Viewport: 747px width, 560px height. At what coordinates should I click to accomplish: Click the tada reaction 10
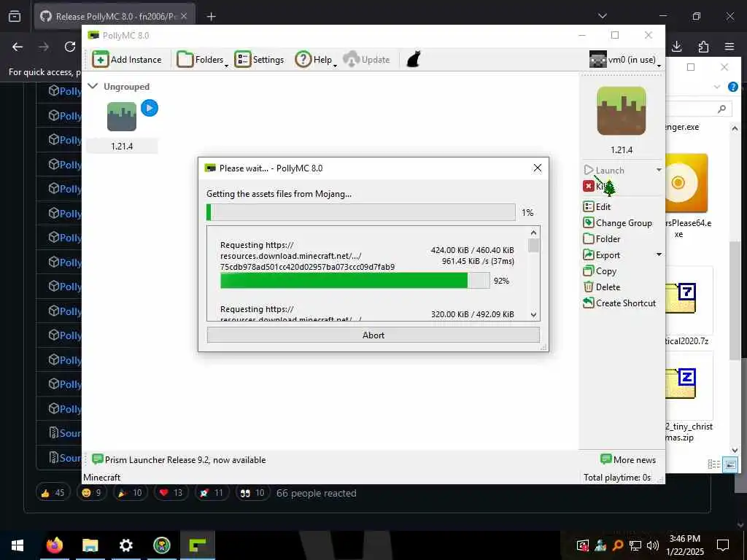pyautogui.click(x=130, y=493)
